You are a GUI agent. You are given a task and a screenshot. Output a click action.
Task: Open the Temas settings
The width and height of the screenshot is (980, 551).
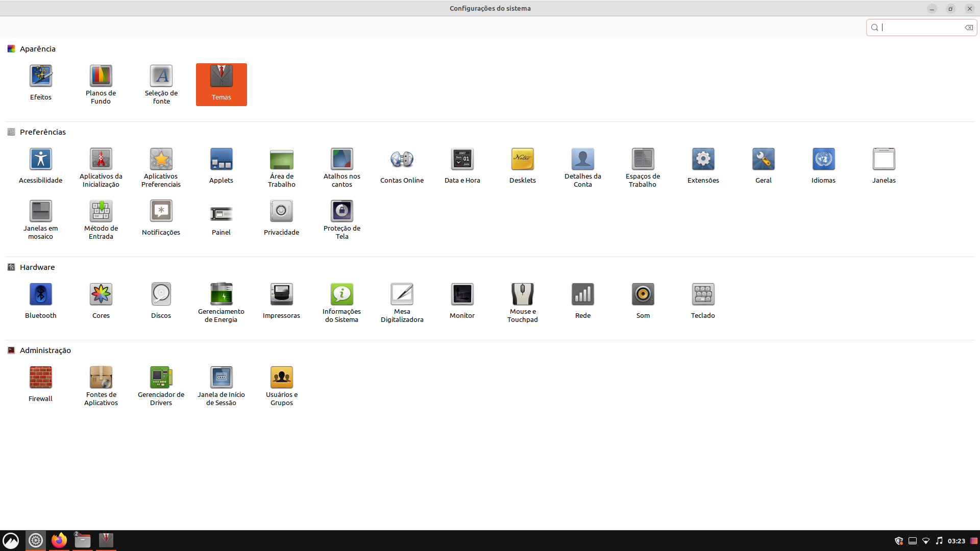221,84
